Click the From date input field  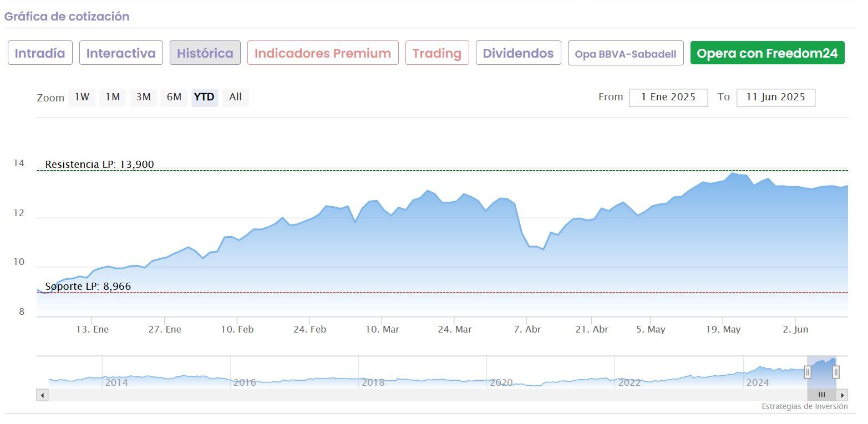668,98
